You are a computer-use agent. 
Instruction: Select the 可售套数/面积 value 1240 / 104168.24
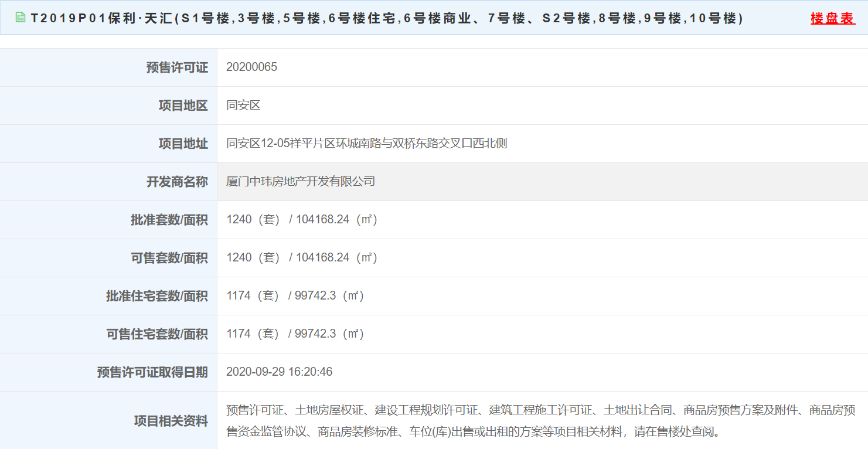pos(302,258)
